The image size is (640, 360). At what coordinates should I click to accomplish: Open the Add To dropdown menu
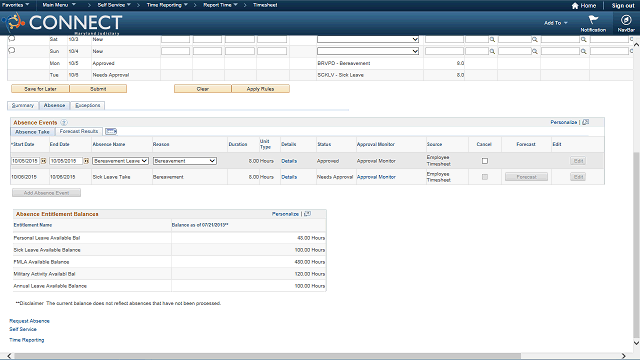[556, 23]
